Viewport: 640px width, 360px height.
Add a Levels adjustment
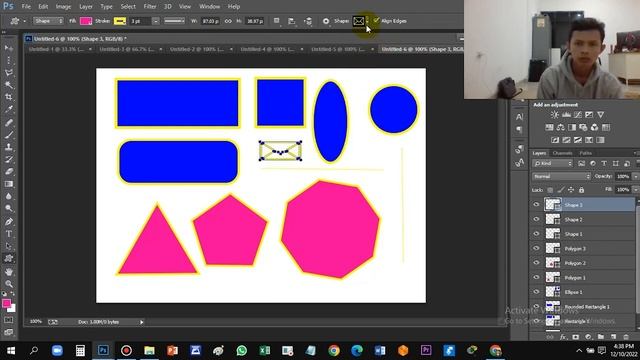tap(566, 115)
